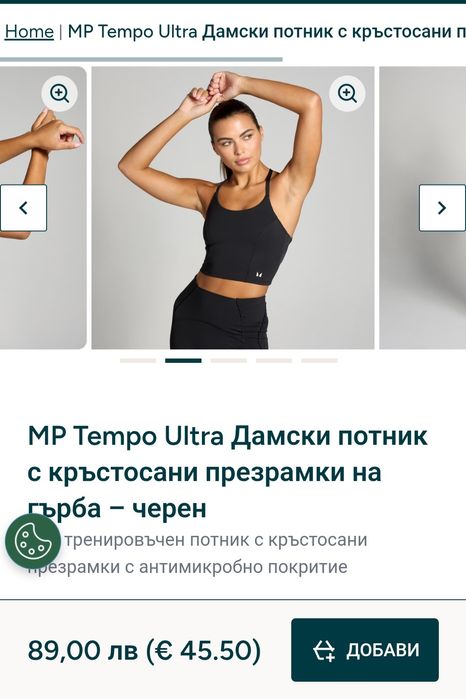Select the first carousel indicator

[x=138, y=360]
